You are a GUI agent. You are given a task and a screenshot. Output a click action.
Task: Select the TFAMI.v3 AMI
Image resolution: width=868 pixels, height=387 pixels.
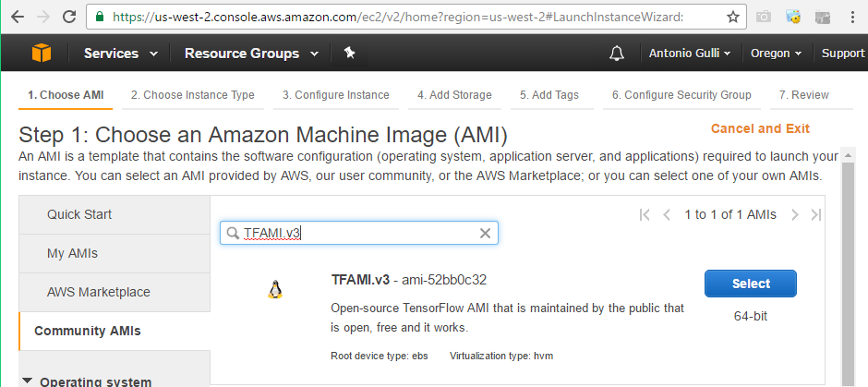click(750, 284)
